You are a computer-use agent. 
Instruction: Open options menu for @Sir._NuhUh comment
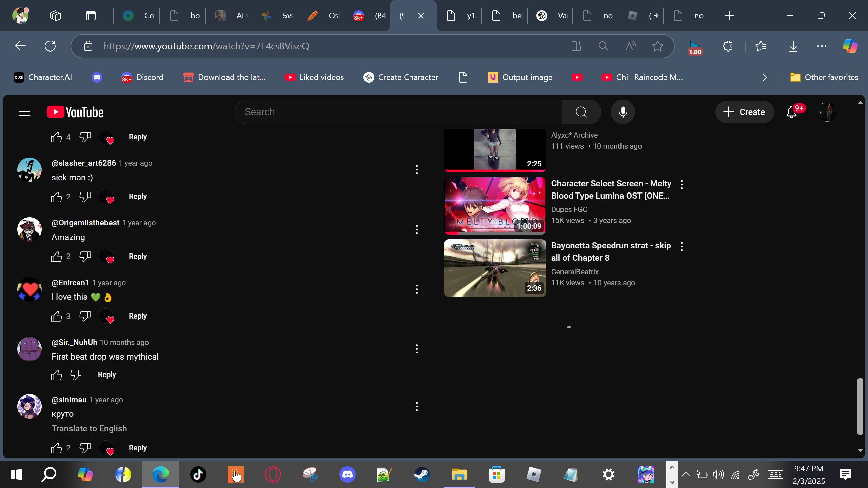[417, 349]
